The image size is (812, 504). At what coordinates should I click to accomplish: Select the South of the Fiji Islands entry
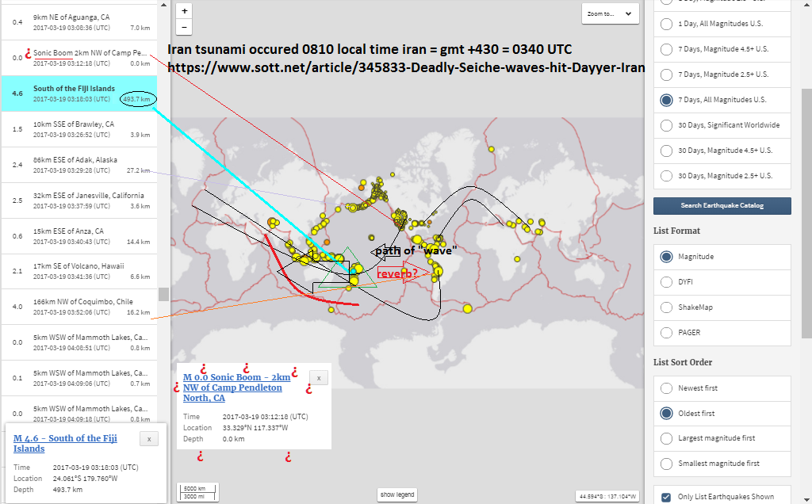click(79, 94)
